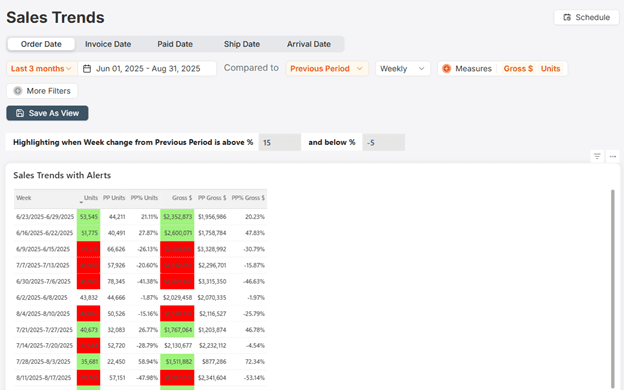Click the filter icon above the table panel
The width and height of the screenshot is (624, 390).
click(x=597, y=156)
